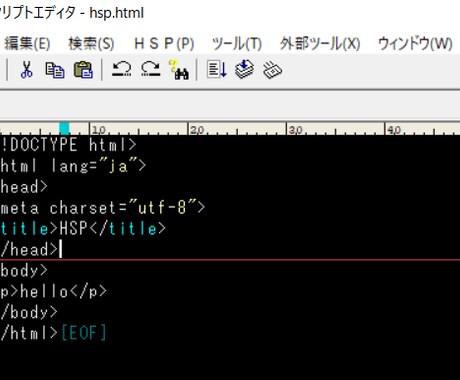Open the ツール(T) menu

click(x=237, y=44)
